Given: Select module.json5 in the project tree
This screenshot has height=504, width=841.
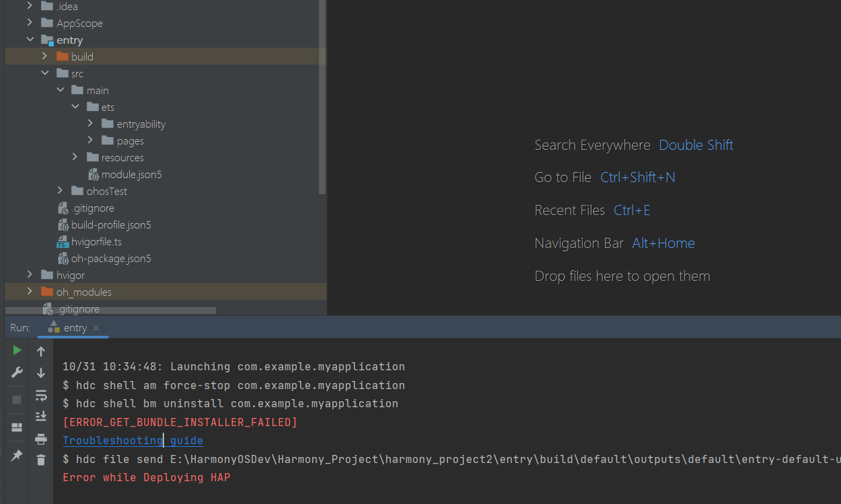Looking at the screenshot, I should [131, 175].
